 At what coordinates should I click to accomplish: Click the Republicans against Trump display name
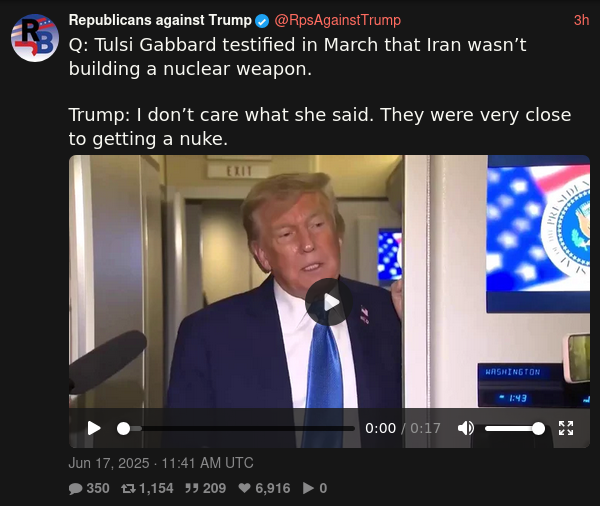click(x=160, y=20)
